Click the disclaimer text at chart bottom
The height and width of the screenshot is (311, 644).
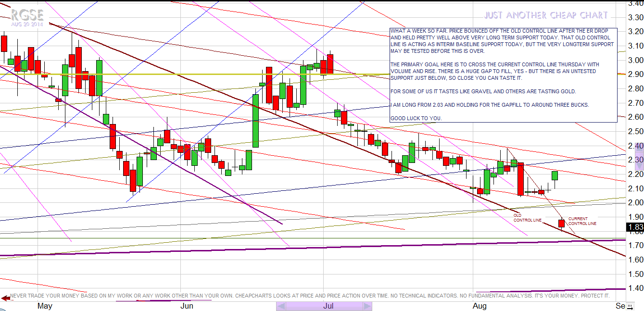coord(308,296)
